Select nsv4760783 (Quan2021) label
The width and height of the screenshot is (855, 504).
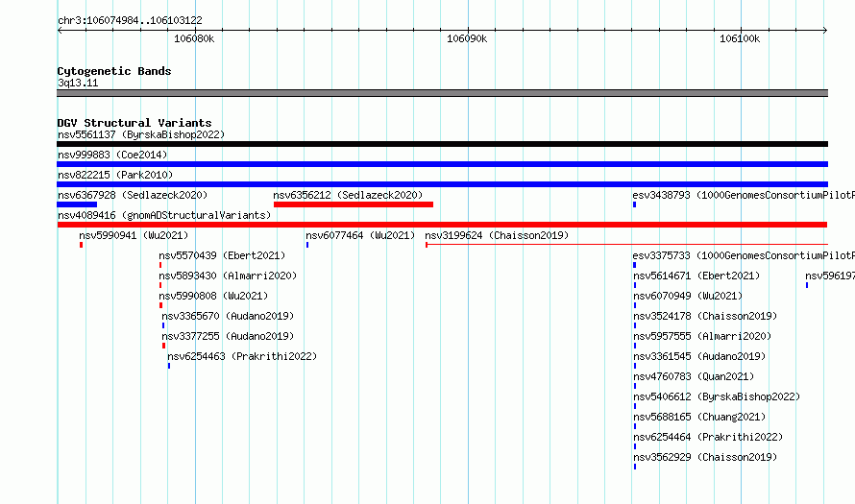(x=694, y=376)
